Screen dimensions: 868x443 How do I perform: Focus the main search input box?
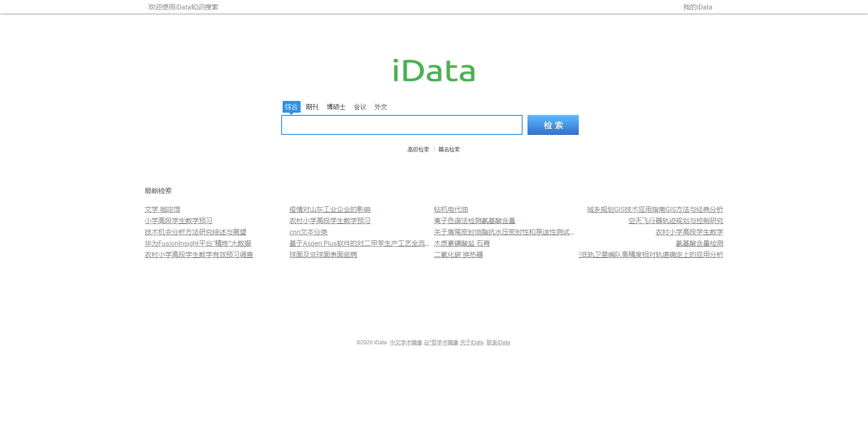point(402,125)
